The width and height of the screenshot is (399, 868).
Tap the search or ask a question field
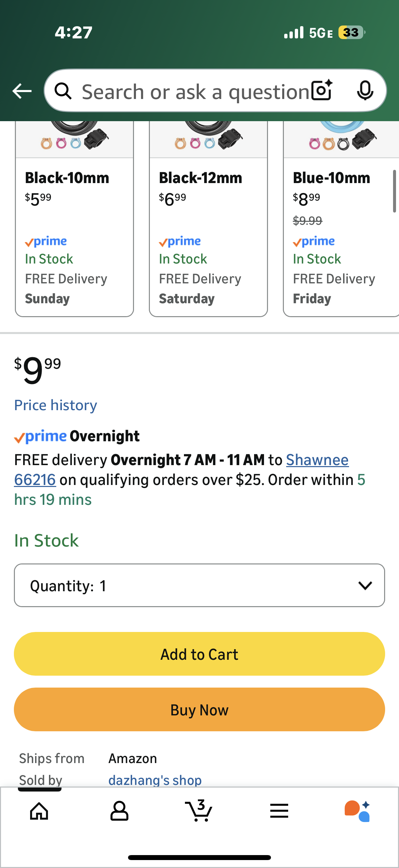click(195, 91)
